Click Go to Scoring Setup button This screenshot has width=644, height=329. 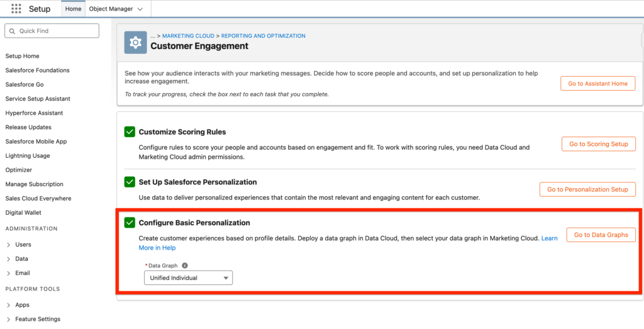pos(598,144)
